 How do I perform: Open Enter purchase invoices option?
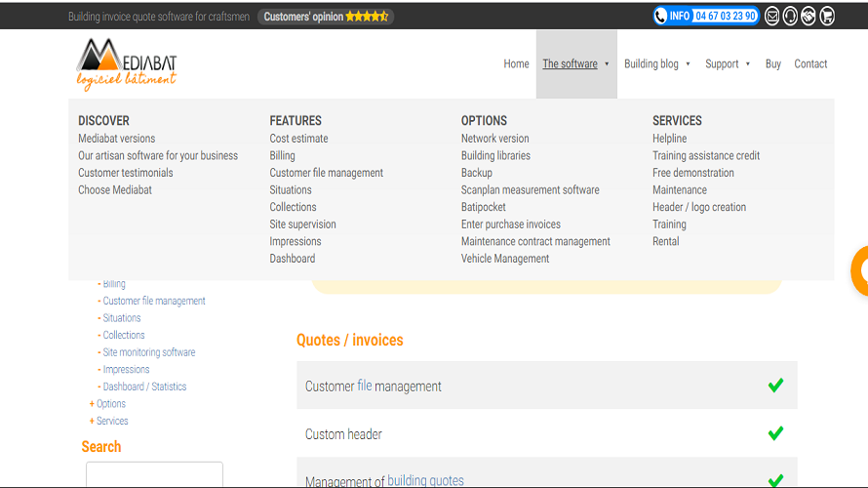[x=510, y=224]
